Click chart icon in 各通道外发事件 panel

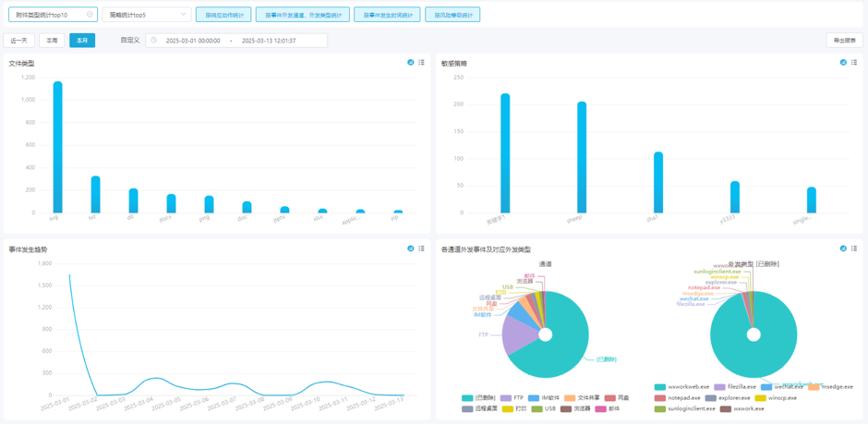coord(843,249)
